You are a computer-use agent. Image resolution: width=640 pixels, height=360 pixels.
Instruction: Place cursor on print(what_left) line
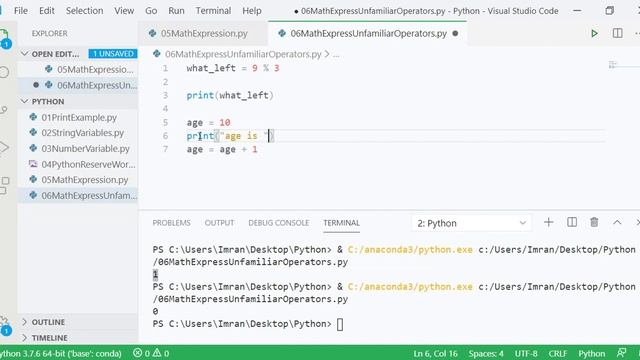click(230, 95)
